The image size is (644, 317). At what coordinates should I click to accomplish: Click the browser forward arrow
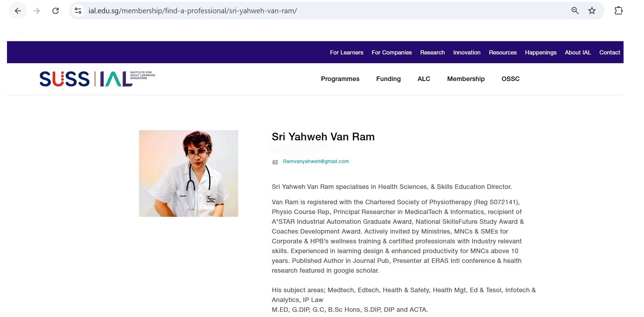[37, 11]
